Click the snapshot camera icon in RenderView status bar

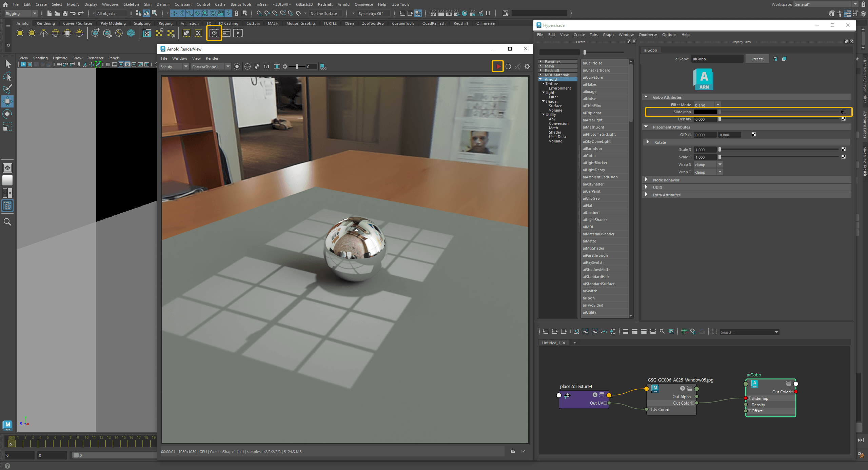[x=513, y=451]
